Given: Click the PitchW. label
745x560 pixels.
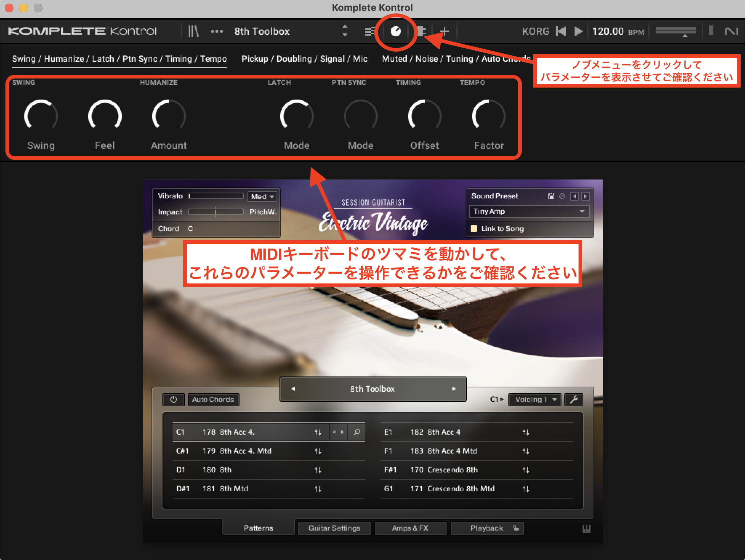Looking at the screenshot, I should point(263,212).
